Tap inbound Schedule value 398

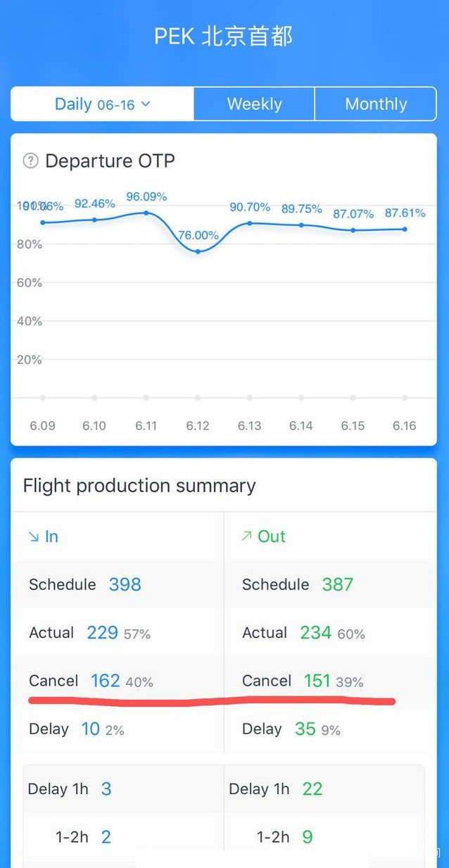125,584
